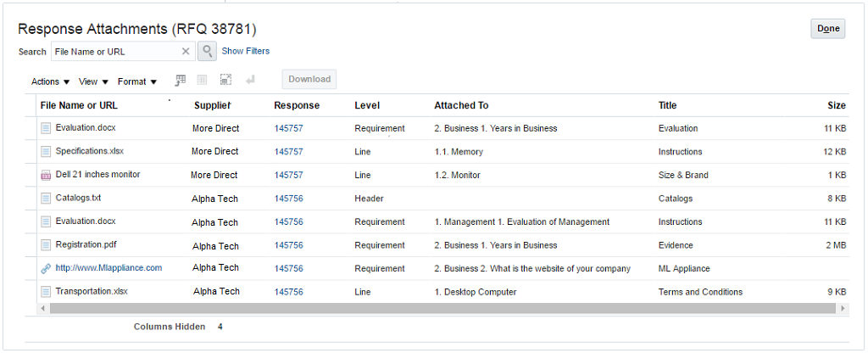The height and width of the screenshot is (353, 868).
Task: Click the Detach table toolbar icon
Action: click(225, 80)
